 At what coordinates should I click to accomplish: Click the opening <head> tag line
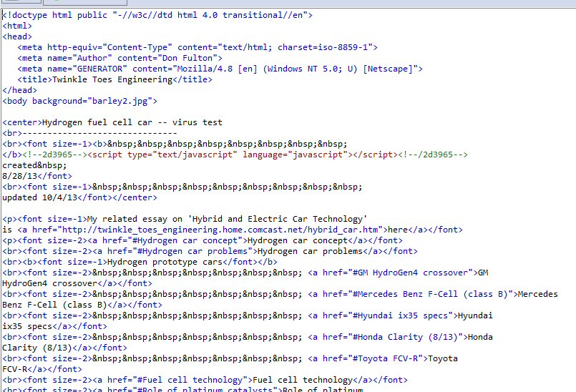click(x=17, y=36)
